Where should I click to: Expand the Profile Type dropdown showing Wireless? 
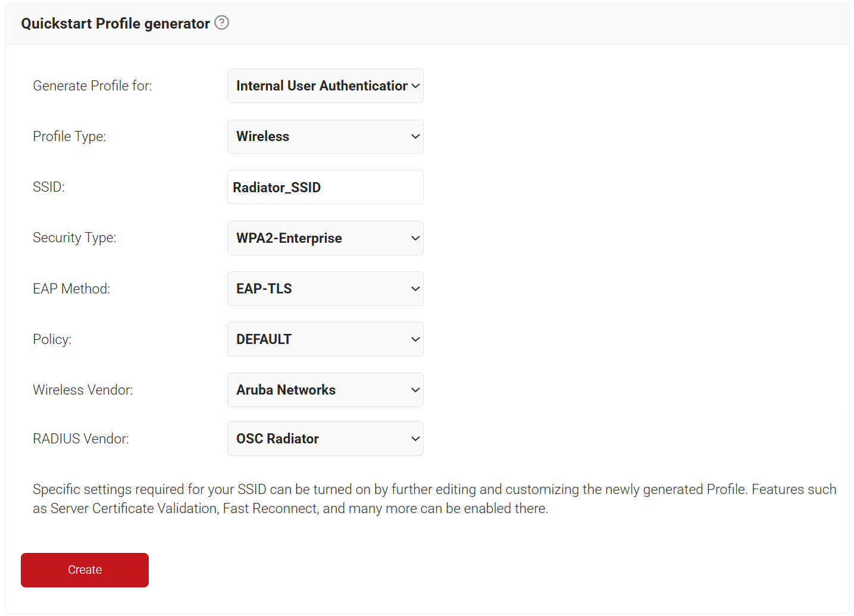(x=325, y=136)
